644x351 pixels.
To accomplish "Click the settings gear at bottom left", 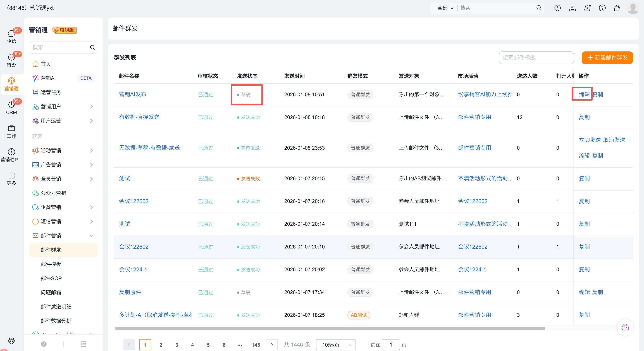I will tap(11, 340).
